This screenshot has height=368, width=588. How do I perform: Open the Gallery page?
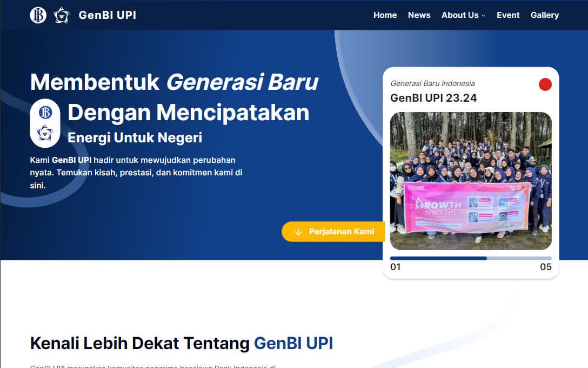point(545,15)
